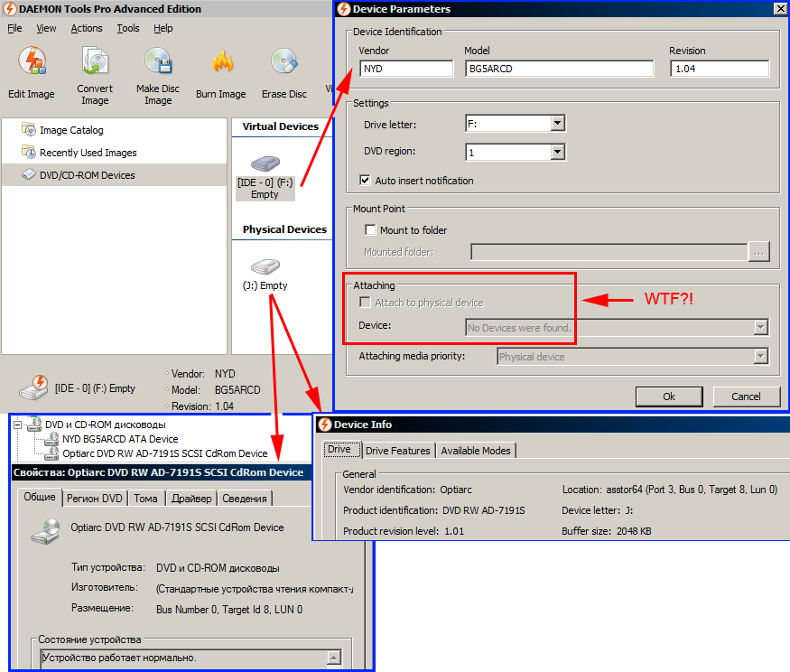790x672 pixels.
Task: Select the virtual IDE-0 (F:) drive icon
Action: click(x=265, y=165)
